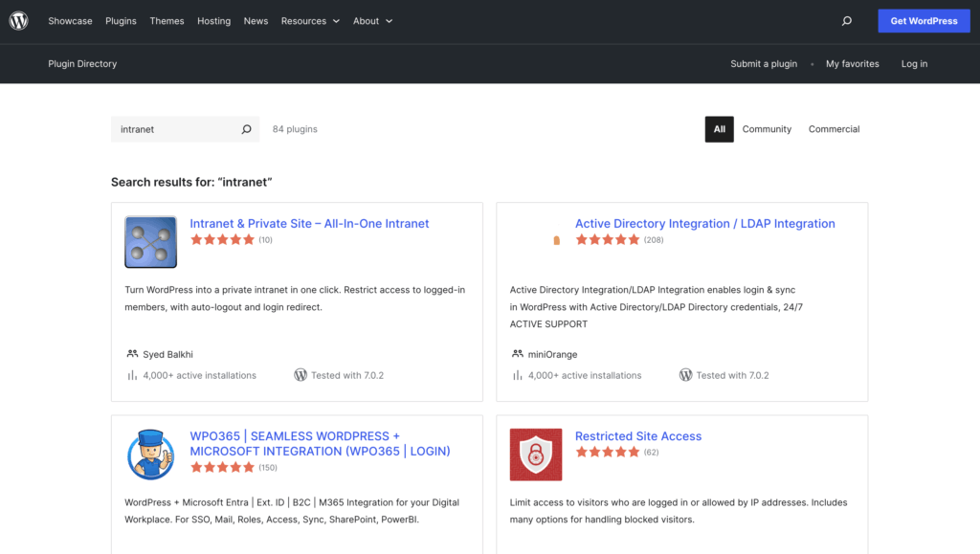Click the star rating of Restricted Site Access

click(x=608, y=452)
